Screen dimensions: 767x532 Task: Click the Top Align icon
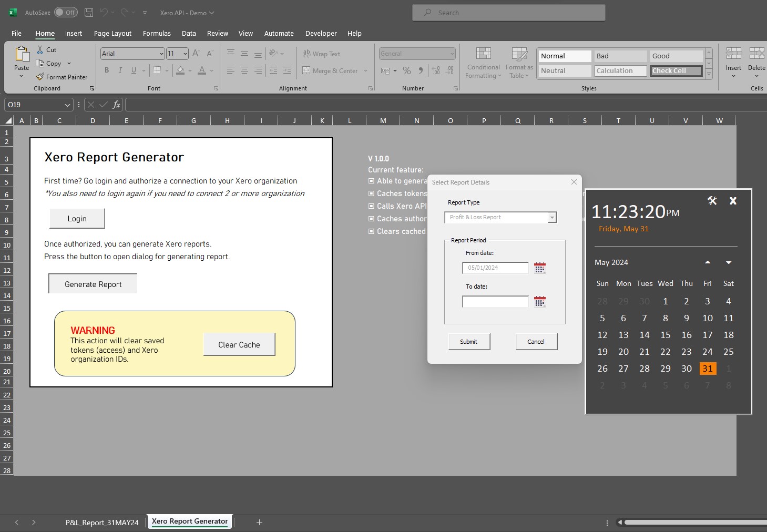tap(231, 53)
